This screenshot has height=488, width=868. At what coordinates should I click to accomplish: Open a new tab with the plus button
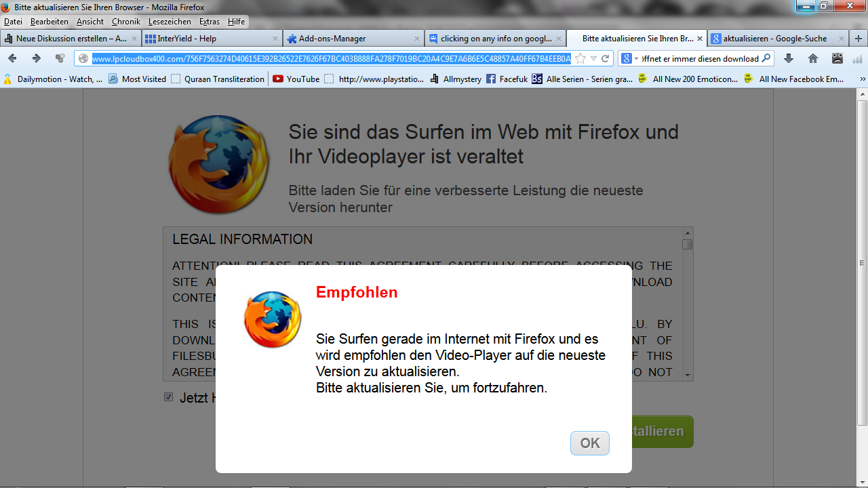coord(859,39)
